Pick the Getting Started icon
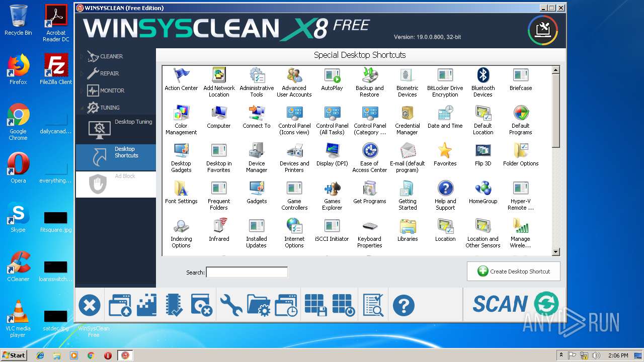This screenshot has height=362, width=644. [408, 189]
